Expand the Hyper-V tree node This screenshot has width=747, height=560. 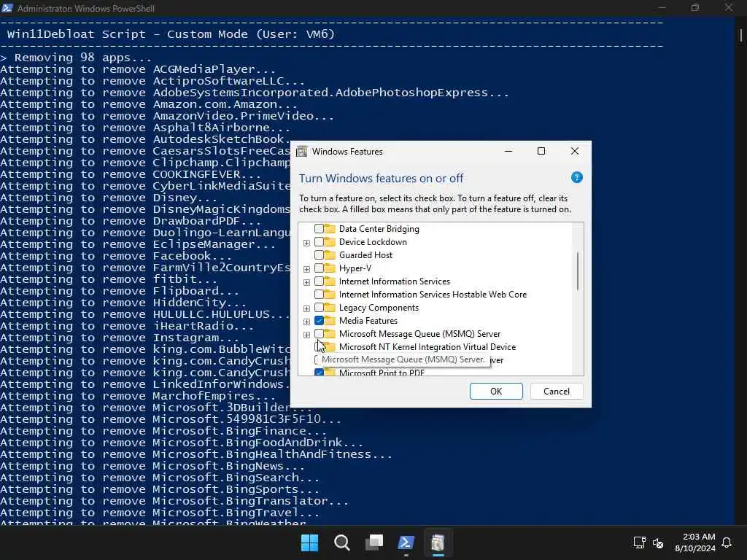tap(306, 269)
